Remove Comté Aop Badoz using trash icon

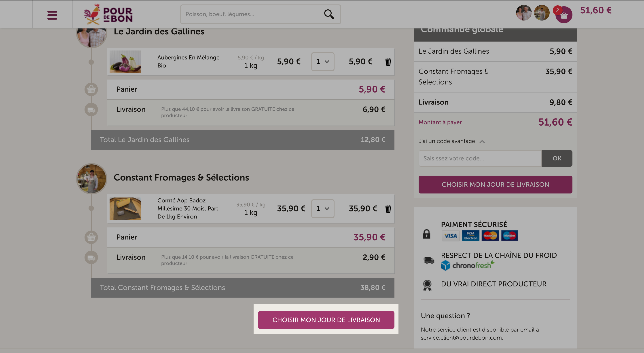tap(388, 208)
